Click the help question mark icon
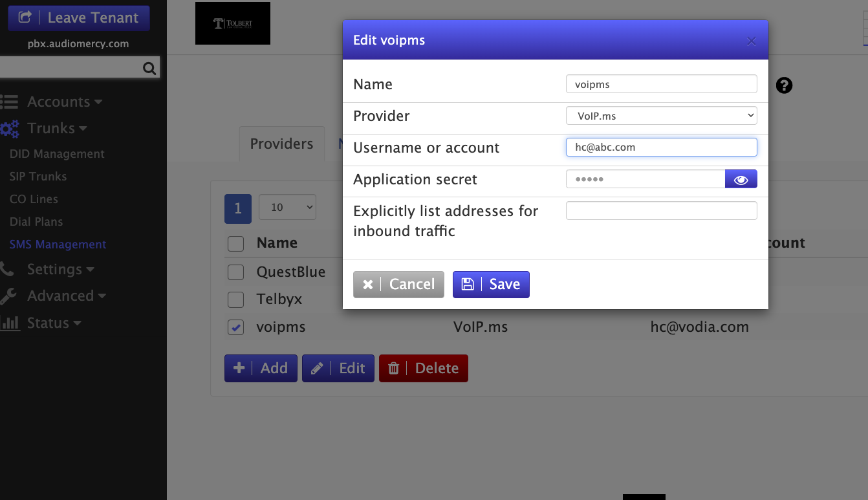The height and width of the screenshot is (500, 868). click(x=784, y=85)
